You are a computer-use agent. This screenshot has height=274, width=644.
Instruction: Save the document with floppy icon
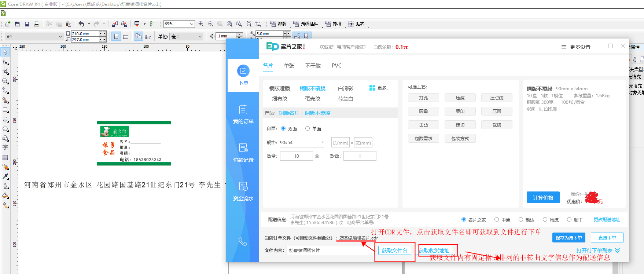[x=27, y=24]
